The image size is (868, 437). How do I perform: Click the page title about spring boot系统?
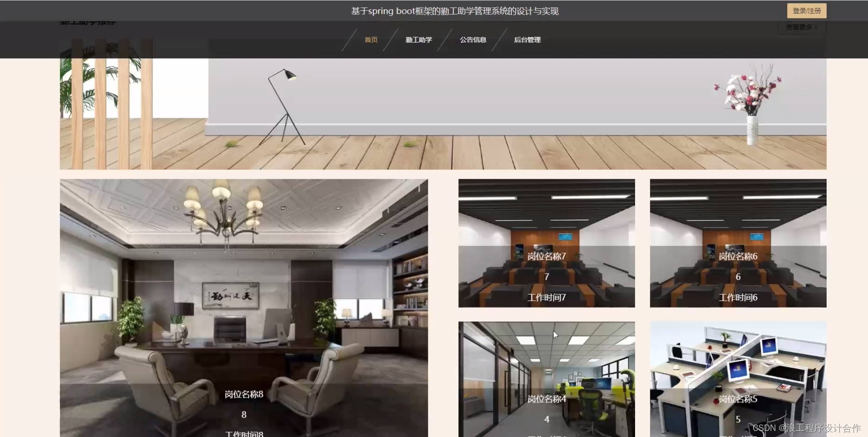click(x=455, y=11)
